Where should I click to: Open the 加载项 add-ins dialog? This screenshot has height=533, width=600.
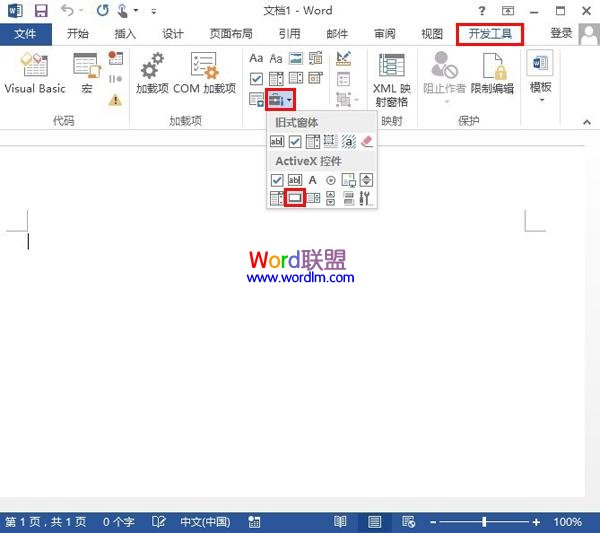click(152, 73)
